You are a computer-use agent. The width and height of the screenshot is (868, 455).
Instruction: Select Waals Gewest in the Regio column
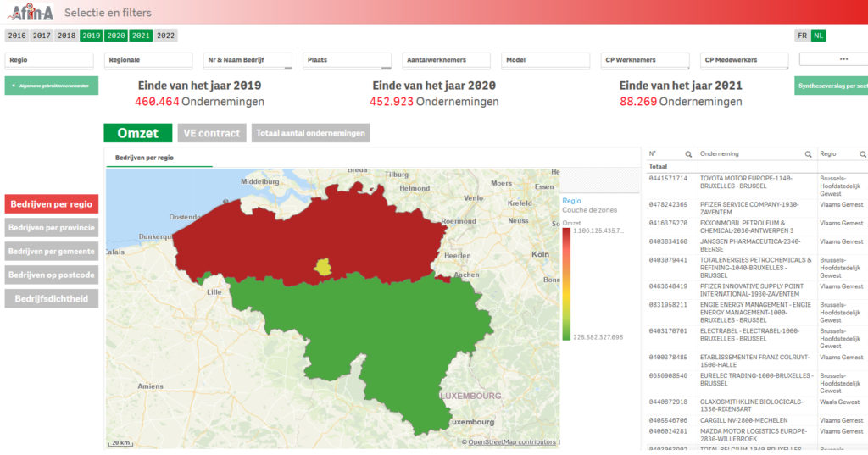tap(840, 402)
